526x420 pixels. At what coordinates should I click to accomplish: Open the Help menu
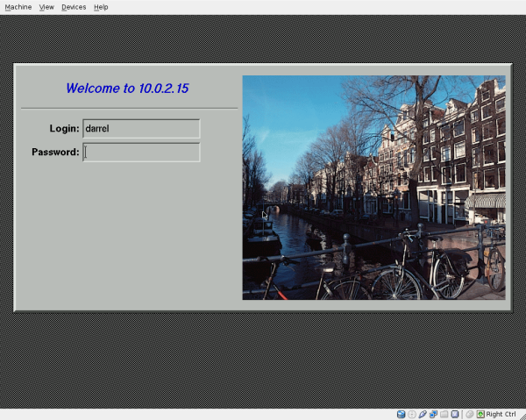tap(101, 7)
